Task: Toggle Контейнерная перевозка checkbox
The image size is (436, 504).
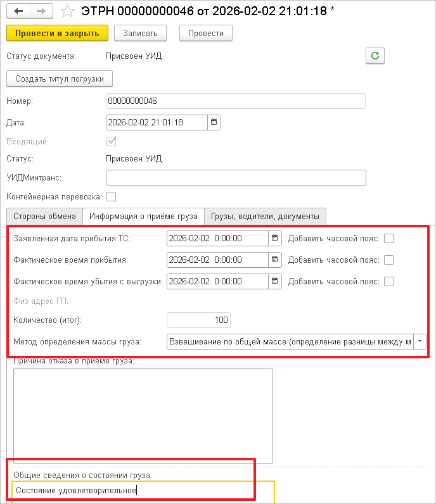Action: [111, 196]
